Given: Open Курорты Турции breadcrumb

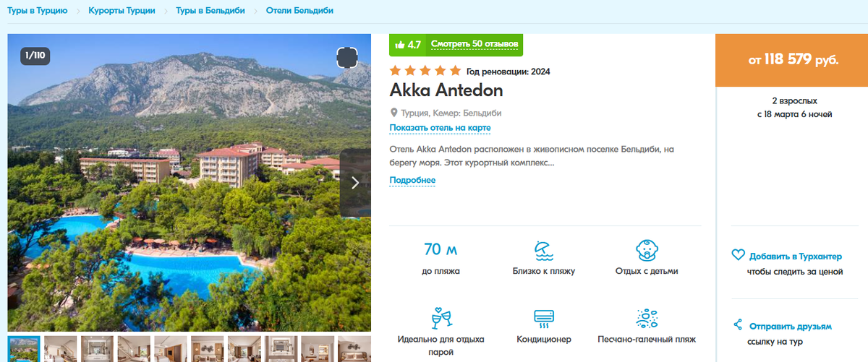Looking at the screenshot, I should coord(122,11).
